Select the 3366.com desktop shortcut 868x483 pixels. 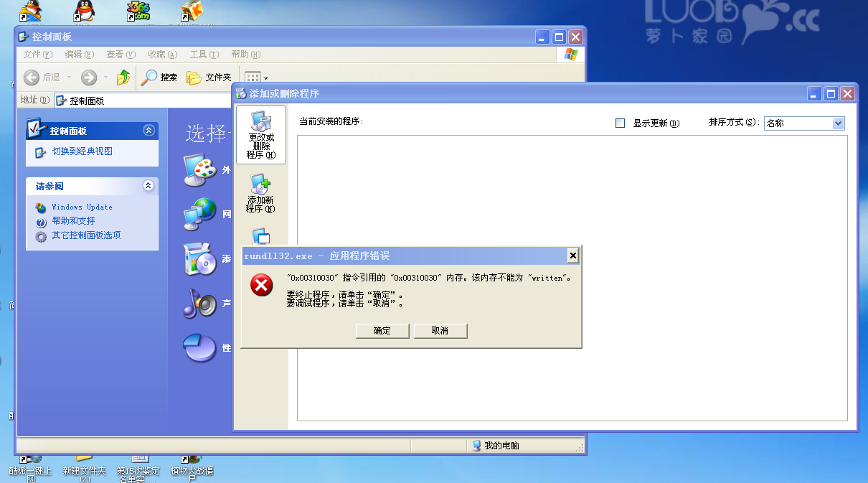[x=138, y=10]
